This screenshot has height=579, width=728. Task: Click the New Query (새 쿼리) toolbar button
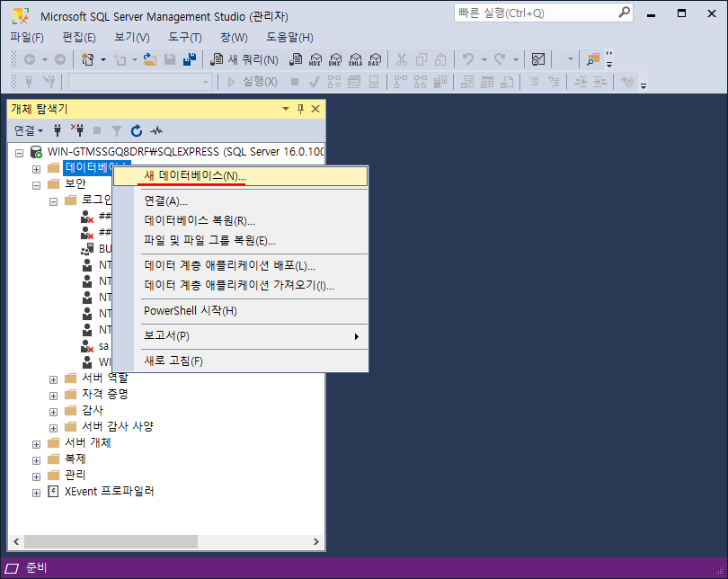244,59
